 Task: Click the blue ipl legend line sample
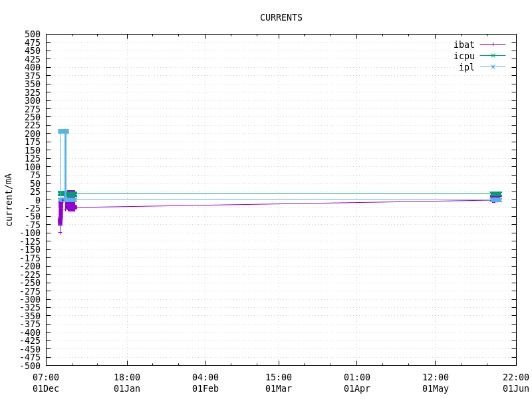[493, 67]
